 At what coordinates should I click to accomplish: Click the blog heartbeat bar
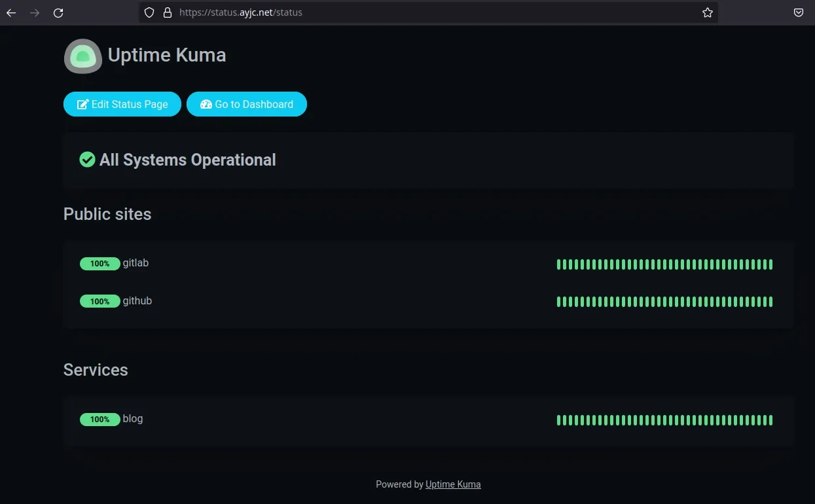(x=664, y=420)
